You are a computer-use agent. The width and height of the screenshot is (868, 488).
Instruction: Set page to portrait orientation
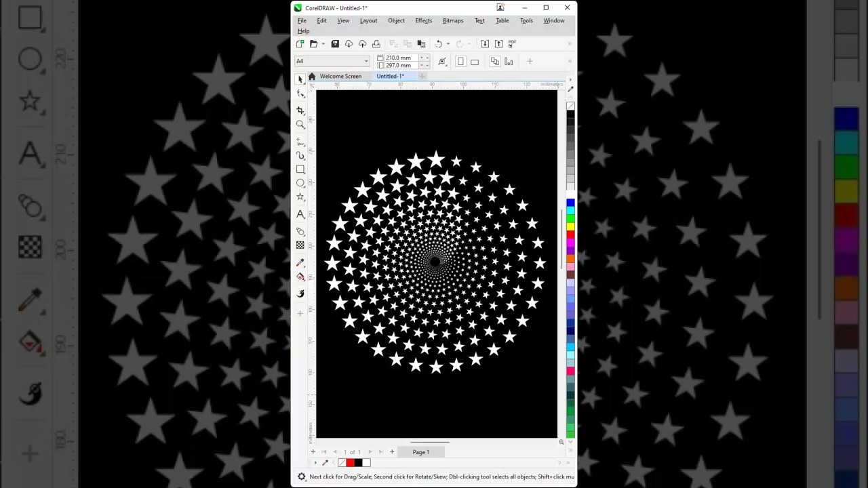461,62
